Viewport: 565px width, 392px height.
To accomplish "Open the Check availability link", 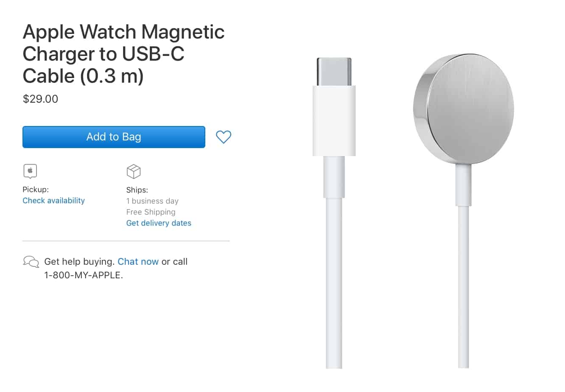I will (53, 201).
